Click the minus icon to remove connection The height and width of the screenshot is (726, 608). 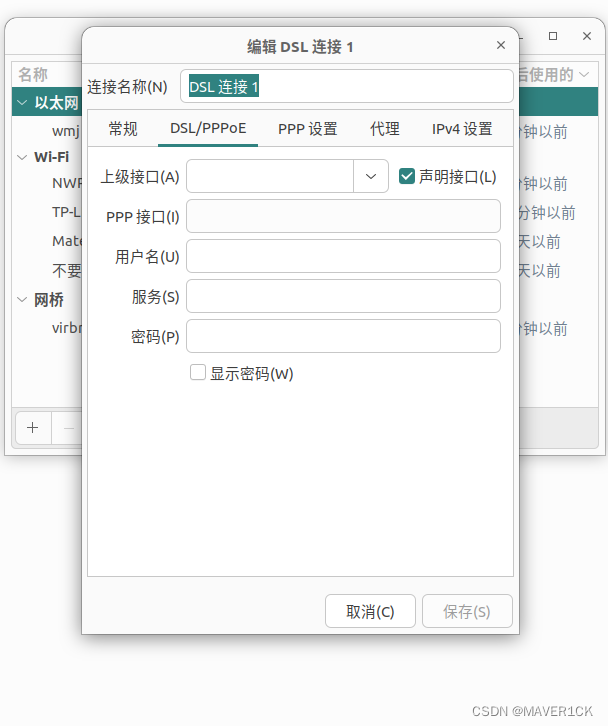69,427
